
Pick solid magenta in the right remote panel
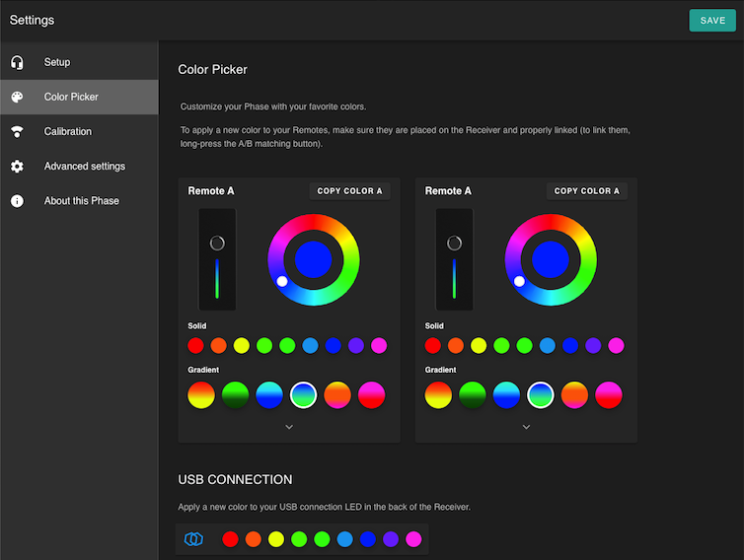[x=616, y=346]
